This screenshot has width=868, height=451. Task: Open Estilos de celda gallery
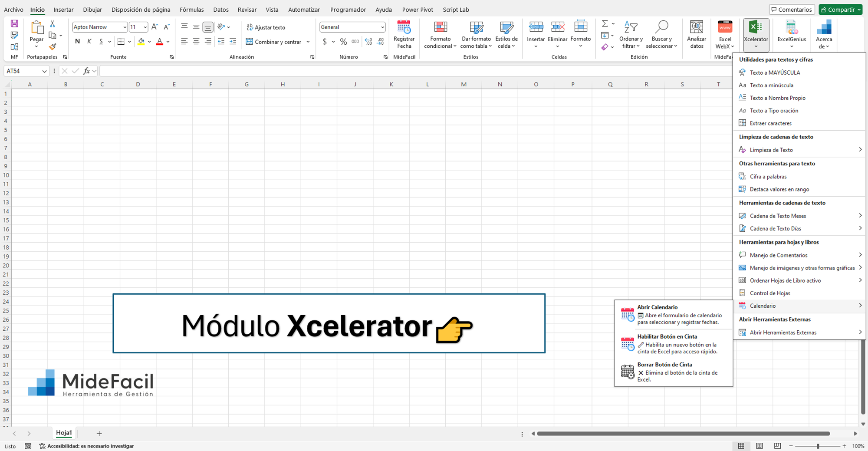pyautogui.click(x=506, y=35)
